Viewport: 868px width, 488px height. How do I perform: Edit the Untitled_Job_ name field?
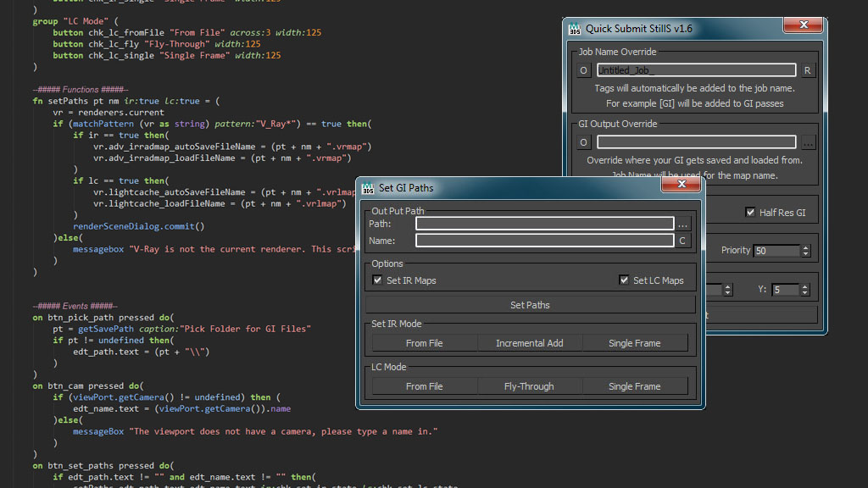697,70
